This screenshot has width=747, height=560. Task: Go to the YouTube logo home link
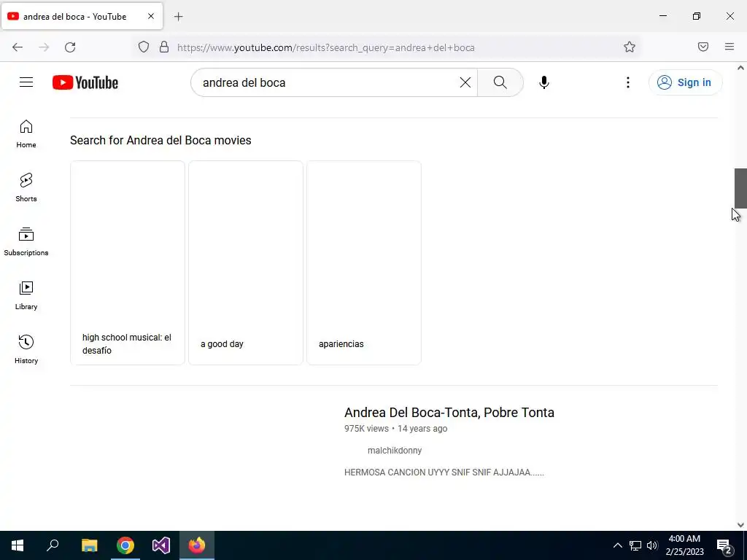[85, 82]
